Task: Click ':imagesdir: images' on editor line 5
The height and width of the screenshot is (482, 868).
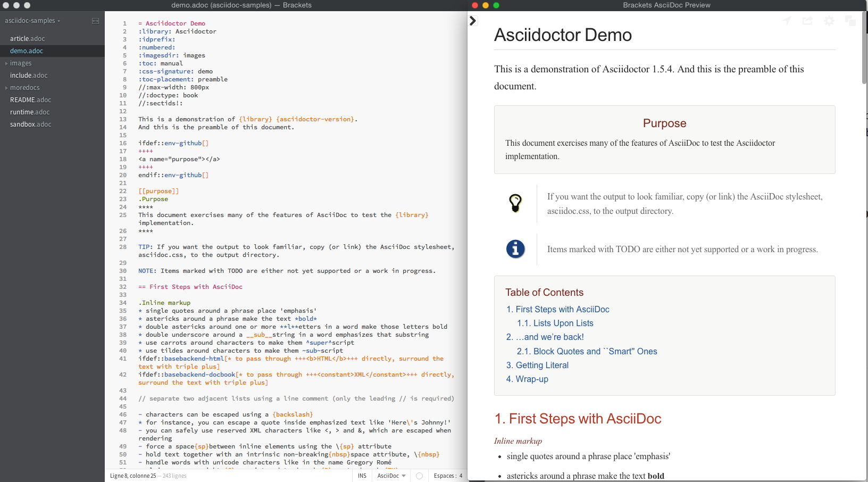Action: click(x=172, y=55)
